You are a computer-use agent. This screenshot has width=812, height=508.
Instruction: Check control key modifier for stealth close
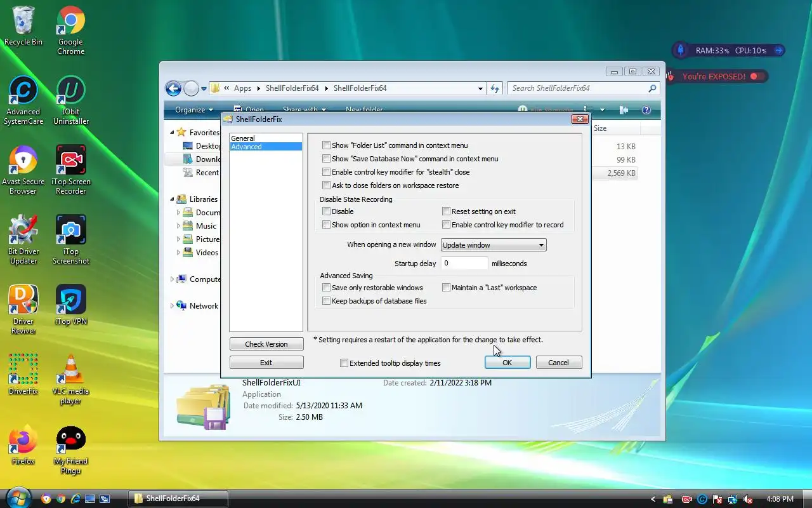326,172
